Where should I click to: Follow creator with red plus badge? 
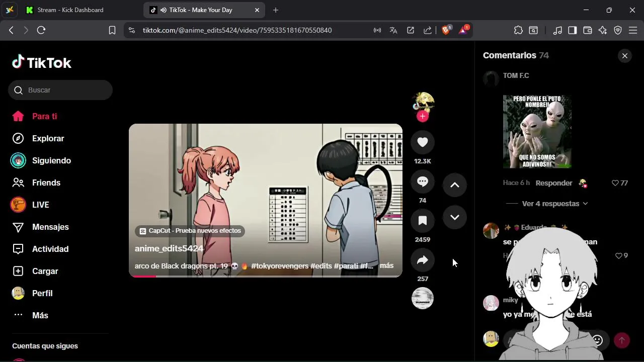[423, 116]
